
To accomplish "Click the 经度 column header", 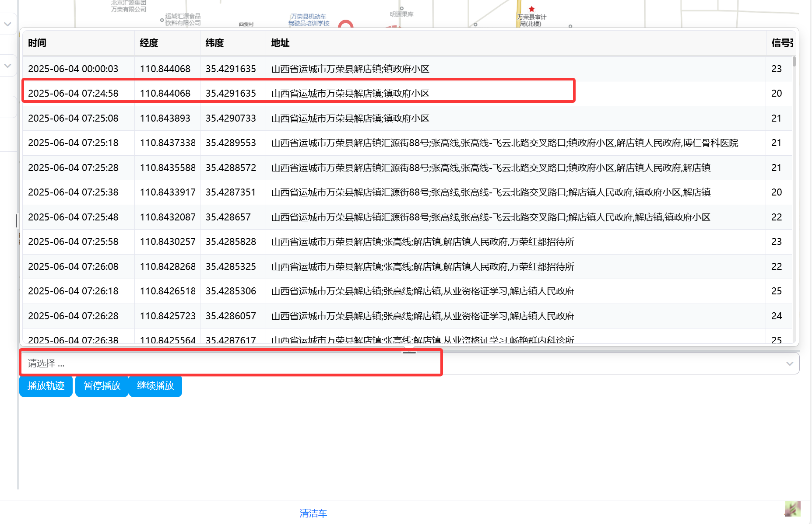I will coord(149,43).
